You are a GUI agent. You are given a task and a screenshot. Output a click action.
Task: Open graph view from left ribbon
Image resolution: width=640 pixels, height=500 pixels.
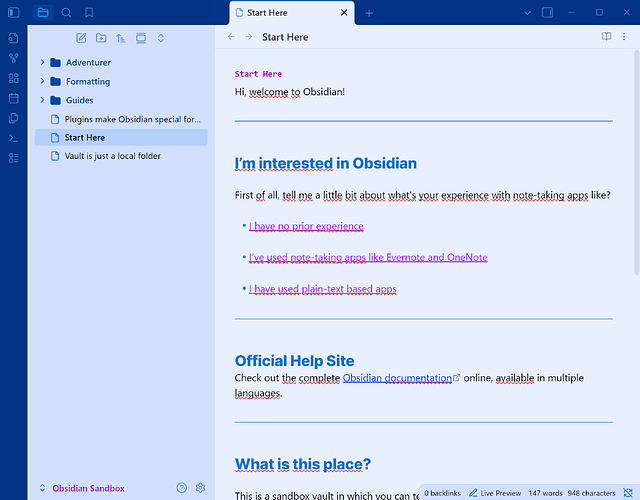tap(13, 58)
